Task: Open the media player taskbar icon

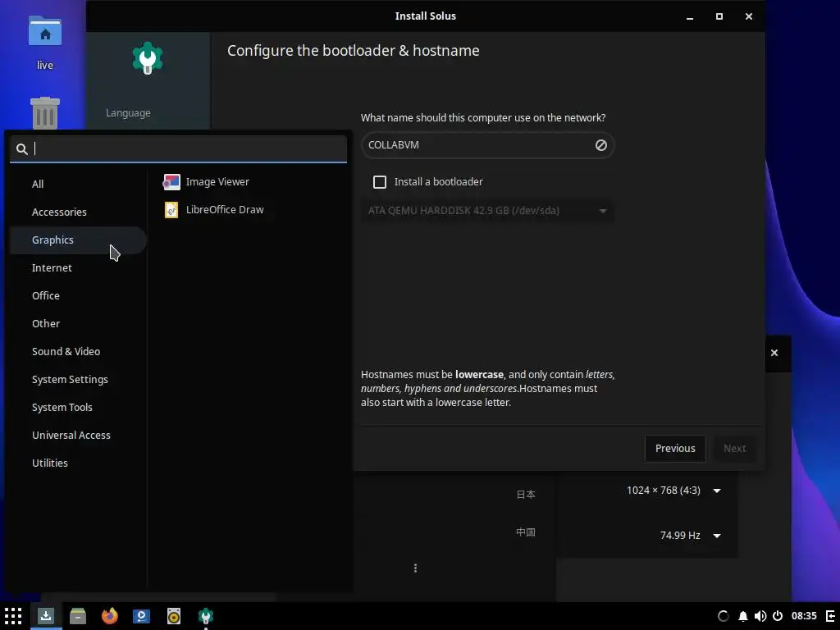Action: pyautogui.click(x=141, y=615)
